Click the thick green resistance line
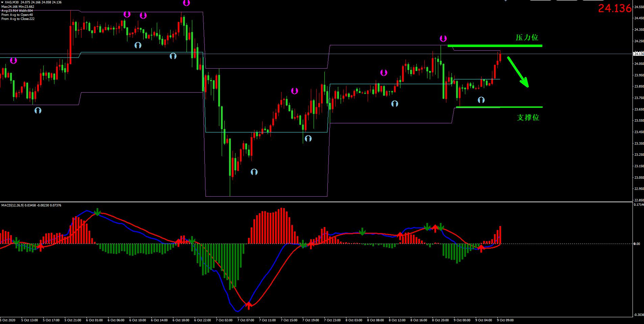 click(x=495, y=46)
